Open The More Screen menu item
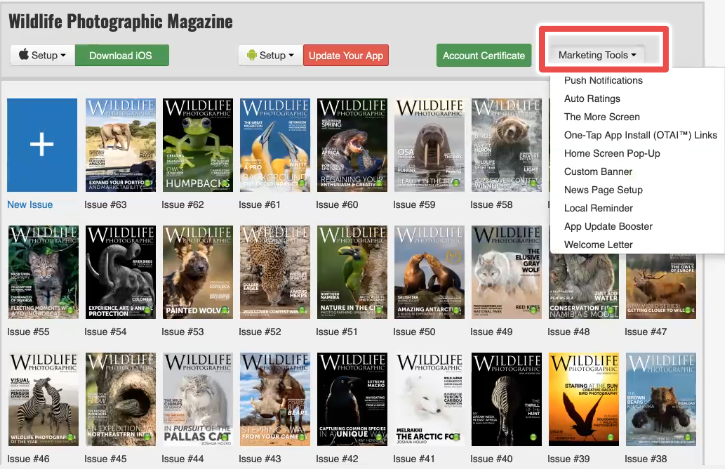 pos(602,117)
